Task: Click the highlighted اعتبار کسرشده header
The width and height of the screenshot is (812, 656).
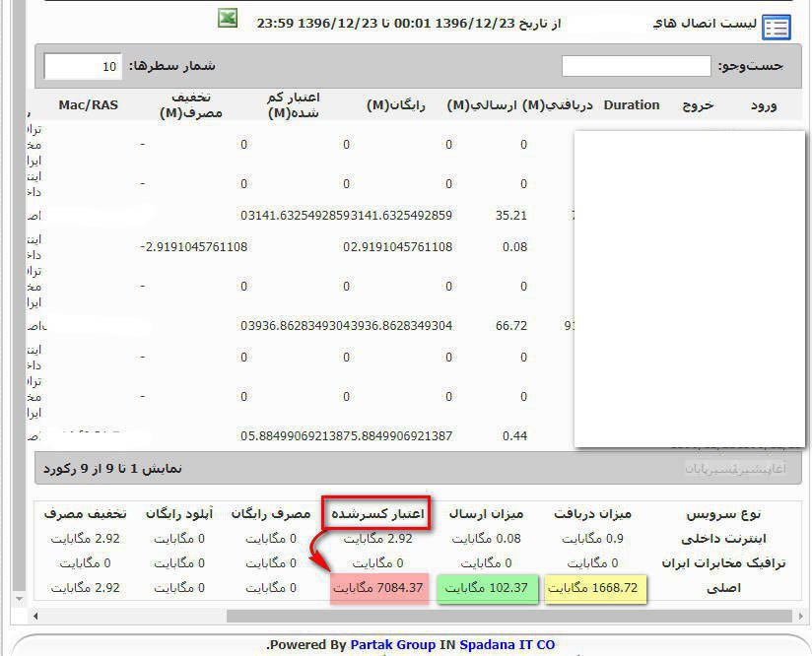Action: pos(377,513)
